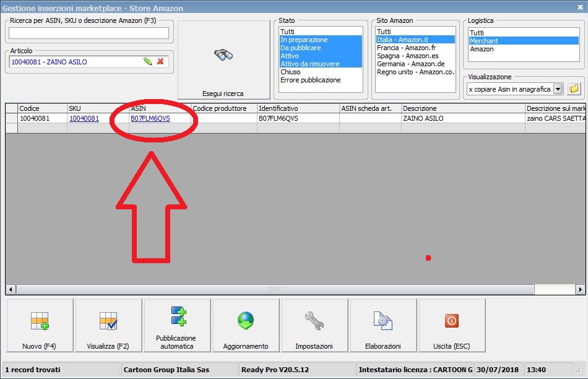
Task: Click the Nuovo (F4) button
Action: coord(40,325)
